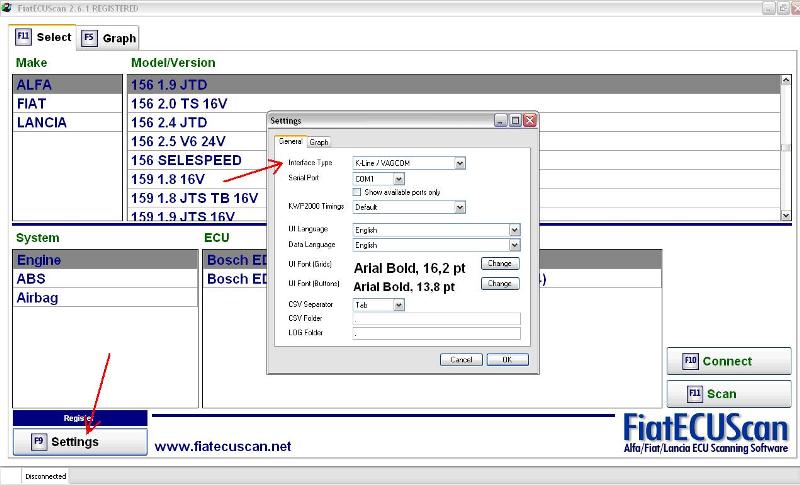Open the Graph tab in Settings dialog
The height and width of the screenshot is (485, 800).
pos(319,142)
